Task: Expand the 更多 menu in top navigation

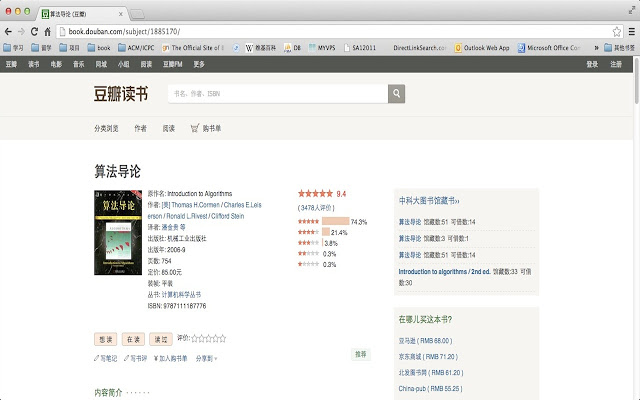Action: (x=199, y=64)
